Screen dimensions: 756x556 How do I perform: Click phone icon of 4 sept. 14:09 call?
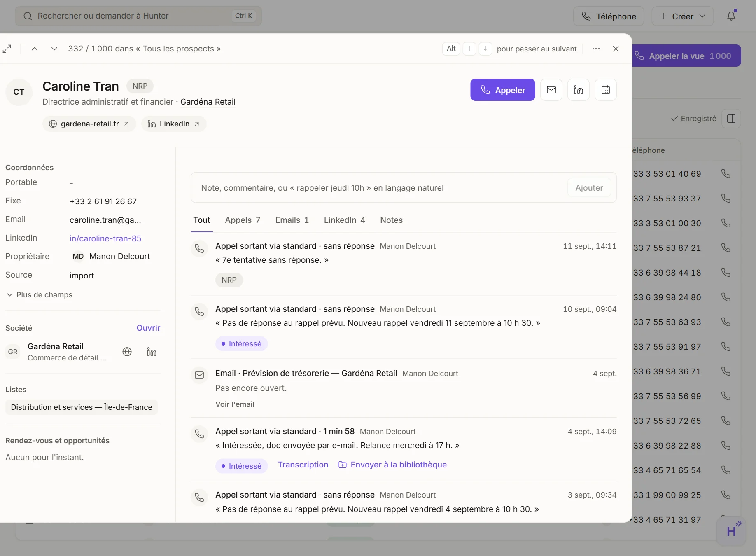[x=199, y=434]
